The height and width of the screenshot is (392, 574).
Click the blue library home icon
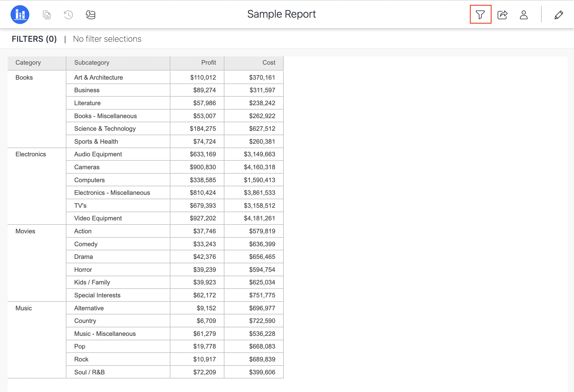coord(20,14)
